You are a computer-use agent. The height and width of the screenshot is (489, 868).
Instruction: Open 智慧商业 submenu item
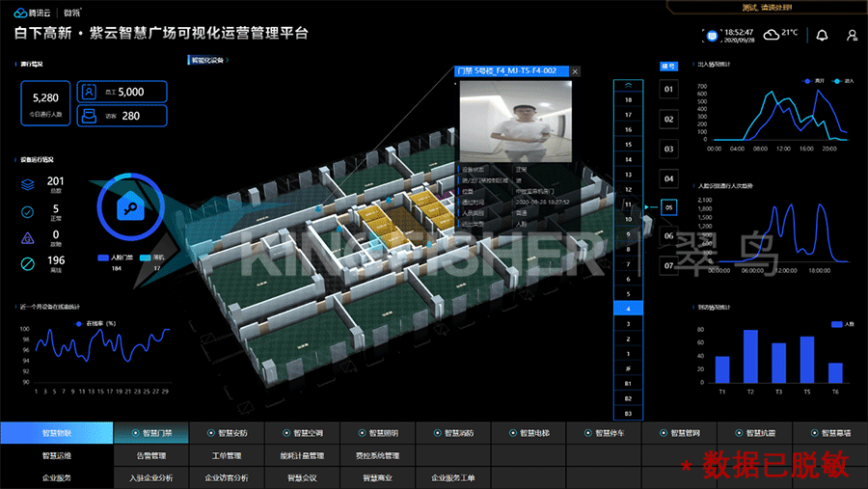tap(377, 478)
